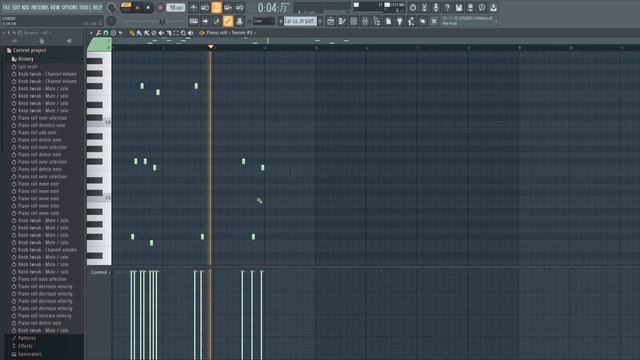The width and height of the screenshot is (640, 360).
Task: Open the tempo tapper icon
Action: pos(411,21)
